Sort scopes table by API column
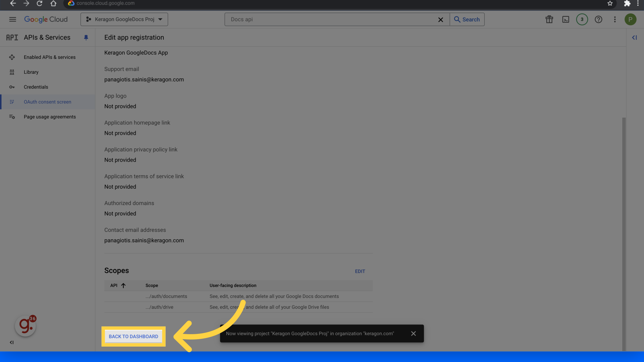The image size is (644, 362). 118,286
